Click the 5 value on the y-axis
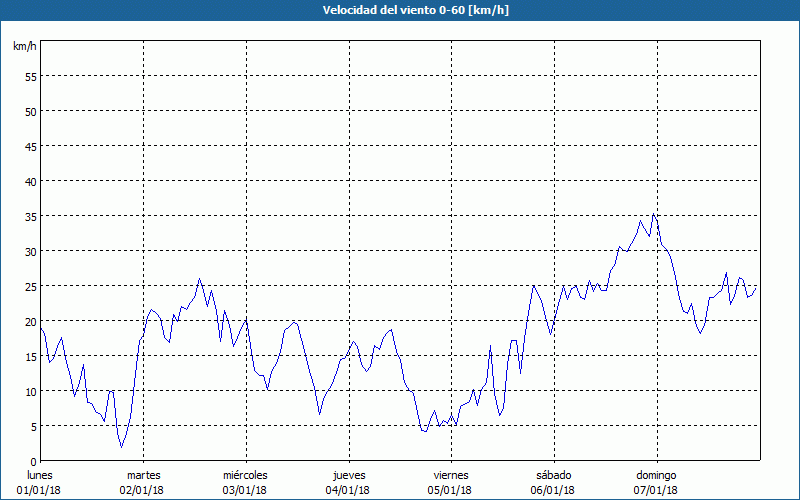800x500 pixels. (33, 426)
